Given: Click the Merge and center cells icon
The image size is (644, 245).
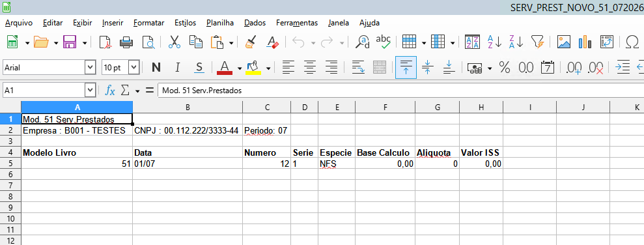Looking at the screenshot, I should (380, 67).
